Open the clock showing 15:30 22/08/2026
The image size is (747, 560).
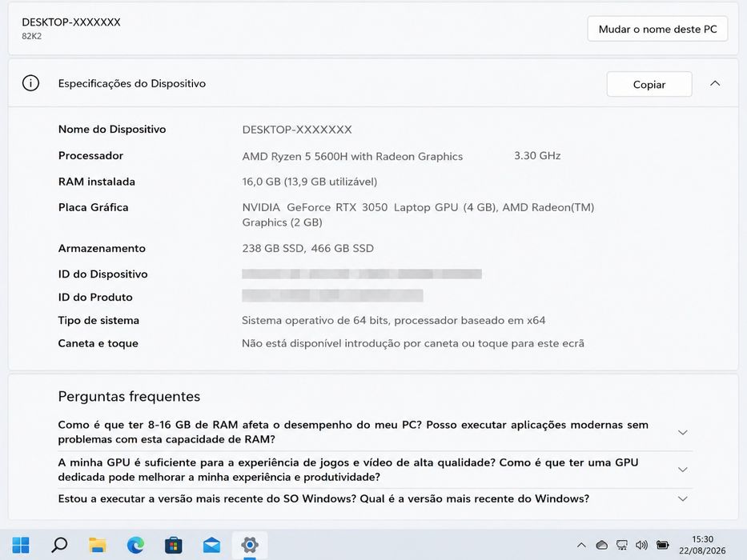point(703,545)
